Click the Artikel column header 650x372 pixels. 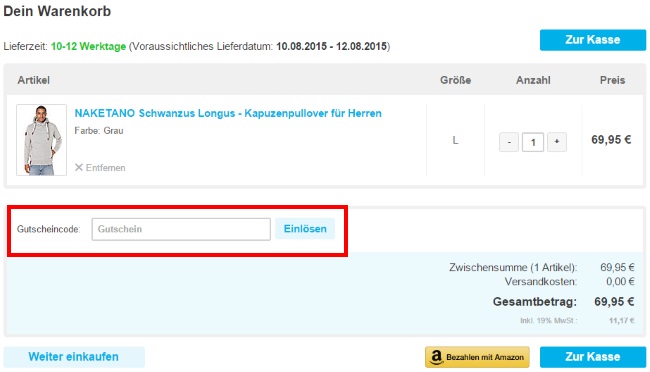(x=34, y=80)
